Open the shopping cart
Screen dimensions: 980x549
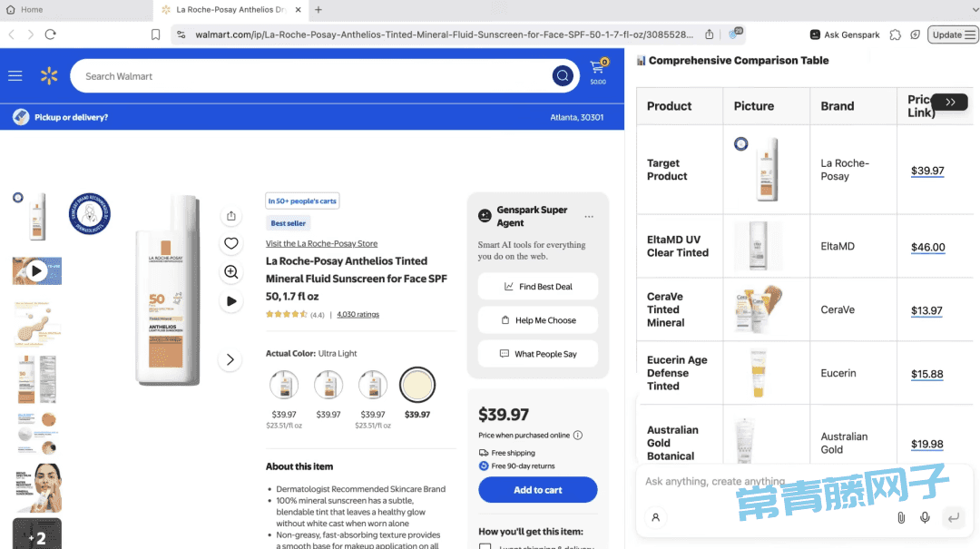[x=598, y=72]
